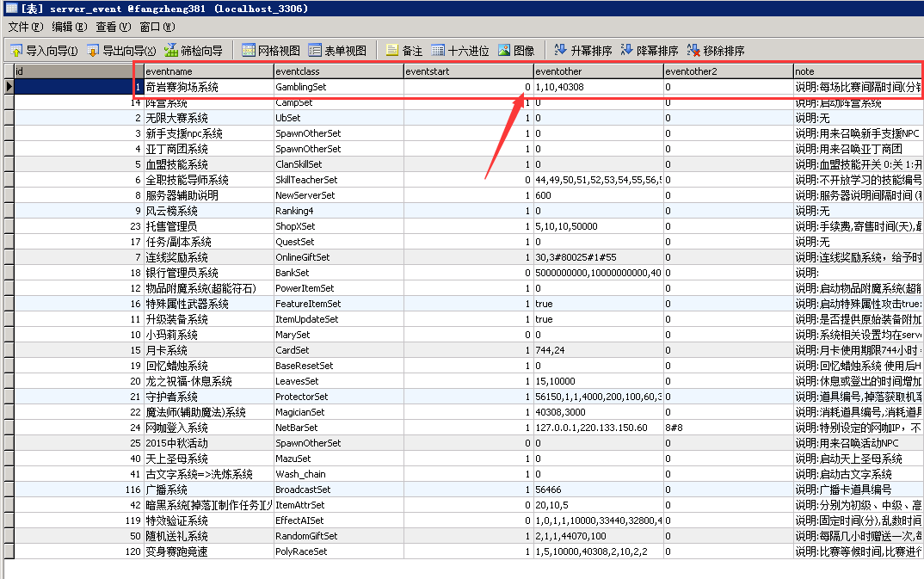
Task: Select the OnlineGiftSet cell
Action: point(339,257)
